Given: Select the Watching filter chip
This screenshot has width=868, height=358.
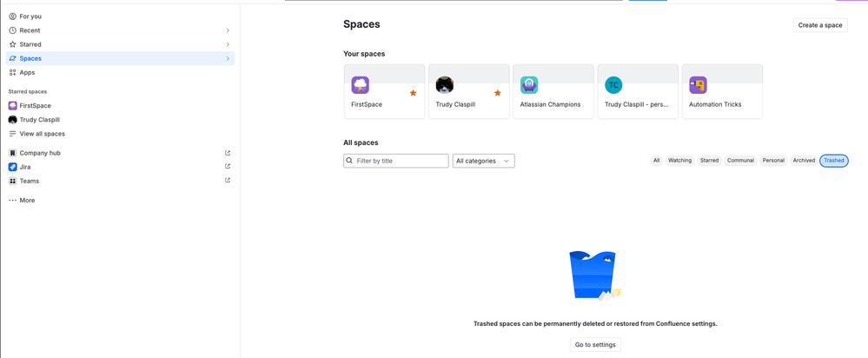Looking at the screenshot, I should [679, 161].
